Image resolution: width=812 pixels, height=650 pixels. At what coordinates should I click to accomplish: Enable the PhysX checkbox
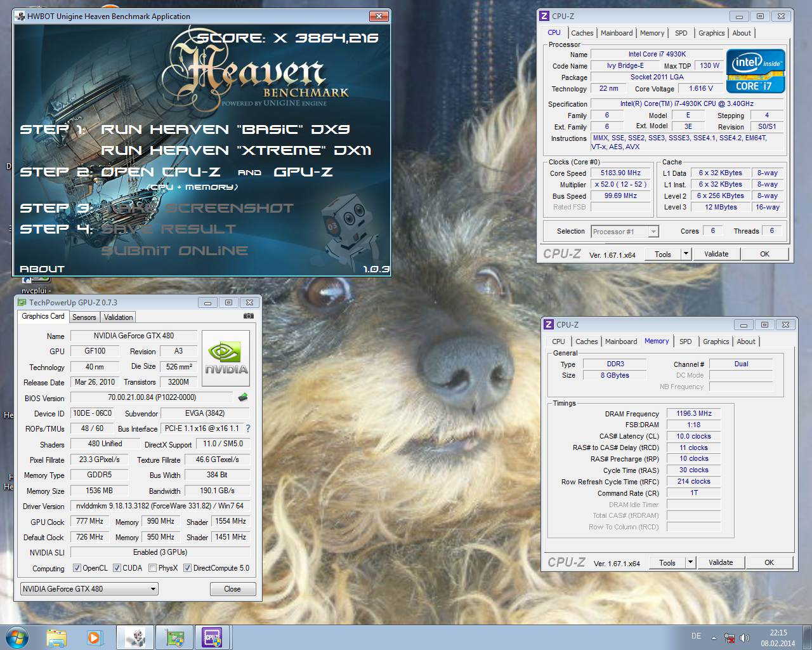pos(152,568)
